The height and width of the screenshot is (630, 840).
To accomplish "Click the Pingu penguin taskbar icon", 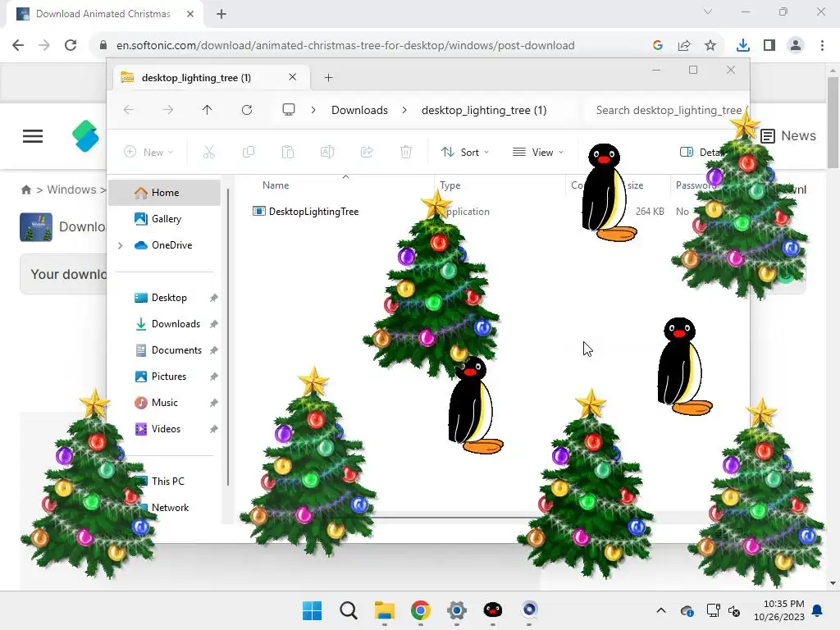I will tap(493, 610).
